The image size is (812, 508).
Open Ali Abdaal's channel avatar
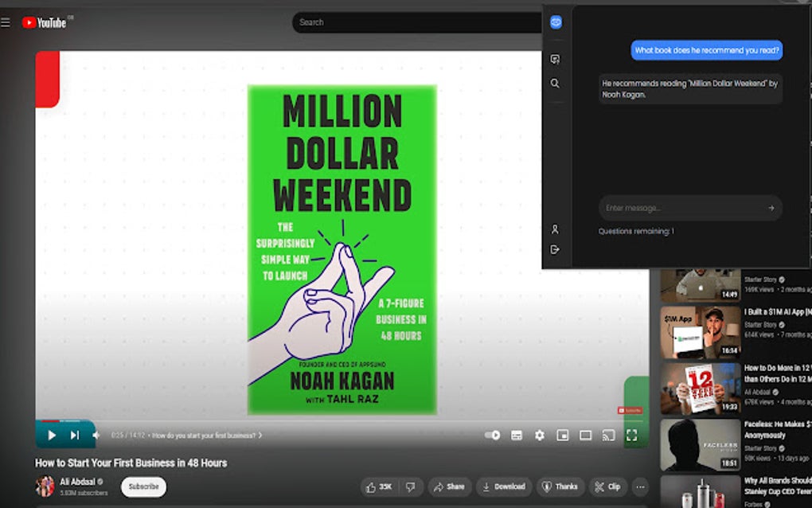[x=45, y=487]
